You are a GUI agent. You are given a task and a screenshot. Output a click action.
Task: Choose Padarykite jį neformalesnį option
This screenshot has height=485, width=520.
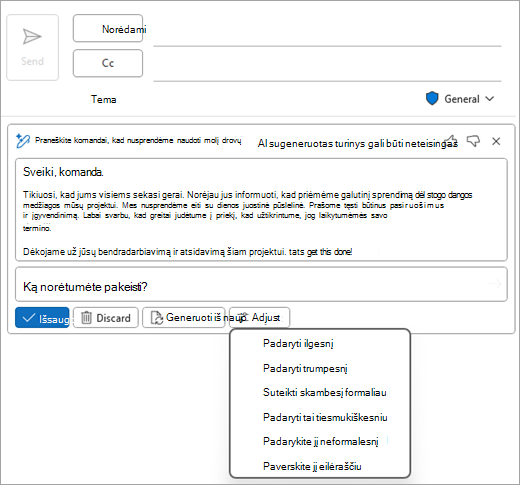tap(320, 441)
